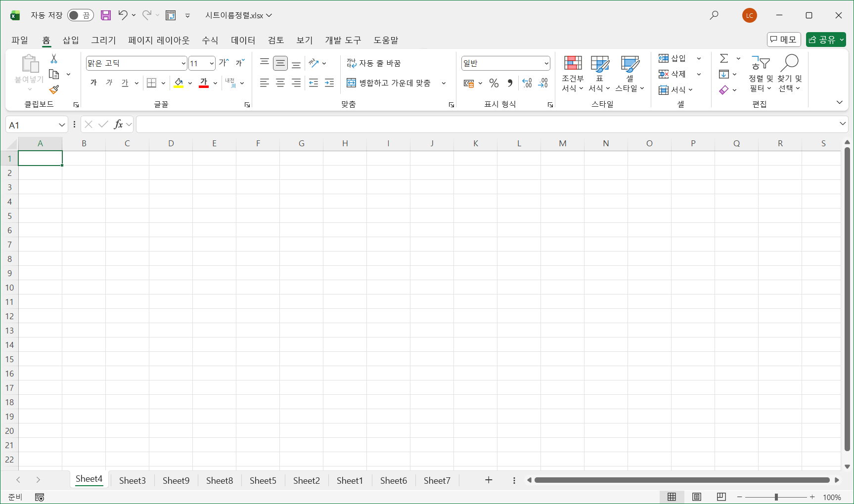Image resolution: width=854 pixels, height=504 pixels.
Task: Click the insert function fx icon
Action: point(118,125)
